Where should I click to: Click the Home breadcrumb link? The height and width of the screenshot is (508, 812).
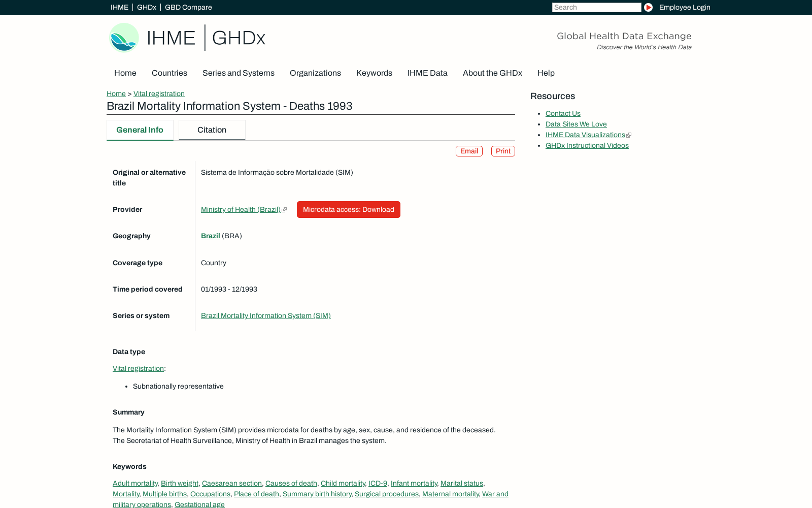(116, 94)
